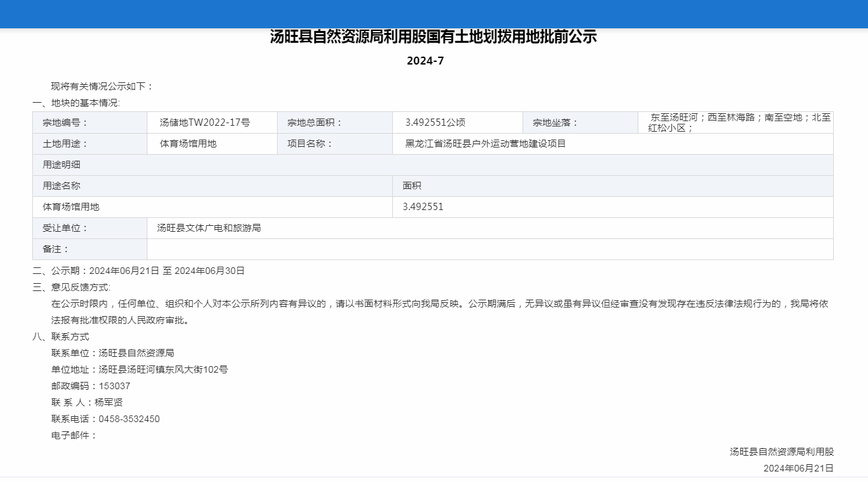Click the notice number 2024-7
868x482 pixels.
[x=426, y=61]
